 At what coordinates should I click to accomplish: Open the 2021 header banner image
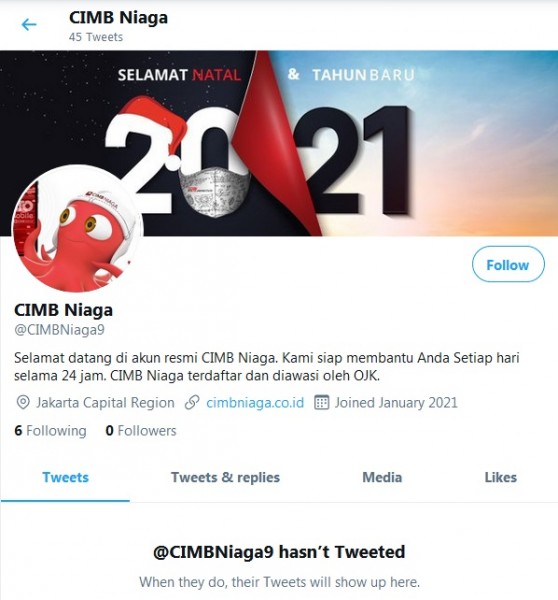(x=279, y=143)
